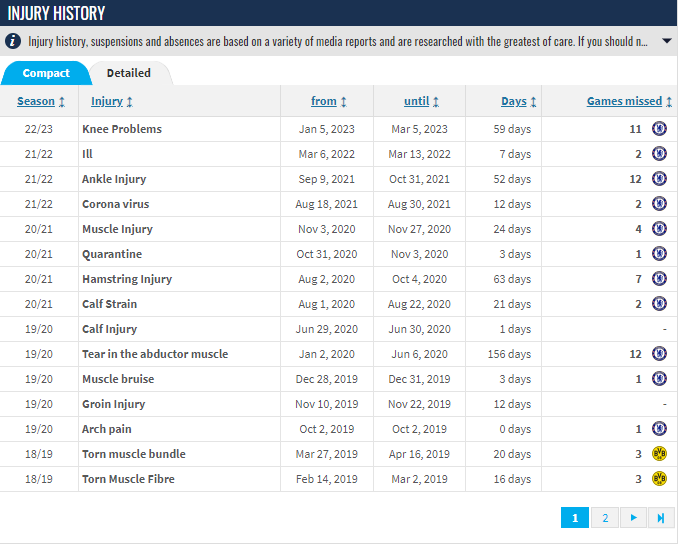Sort table by Days column
678x544 pixels.
coord(518,101)
